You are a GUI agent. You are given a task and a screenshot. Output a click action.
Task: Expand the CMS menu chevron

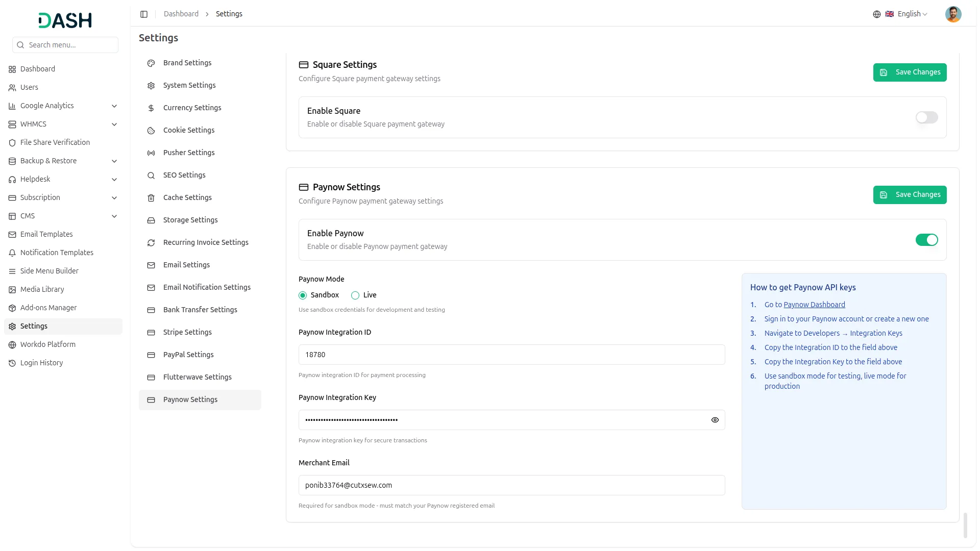(x=114, y=216)
